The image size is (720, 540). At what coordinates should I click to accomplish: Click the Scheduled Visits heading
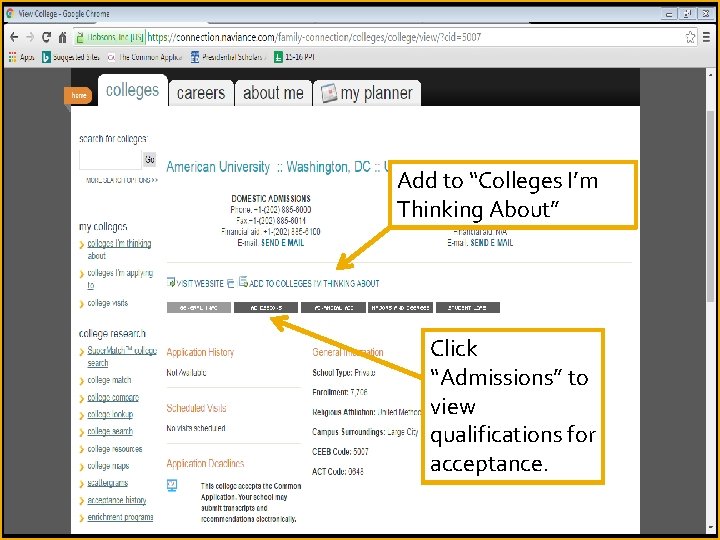[197, 408]
